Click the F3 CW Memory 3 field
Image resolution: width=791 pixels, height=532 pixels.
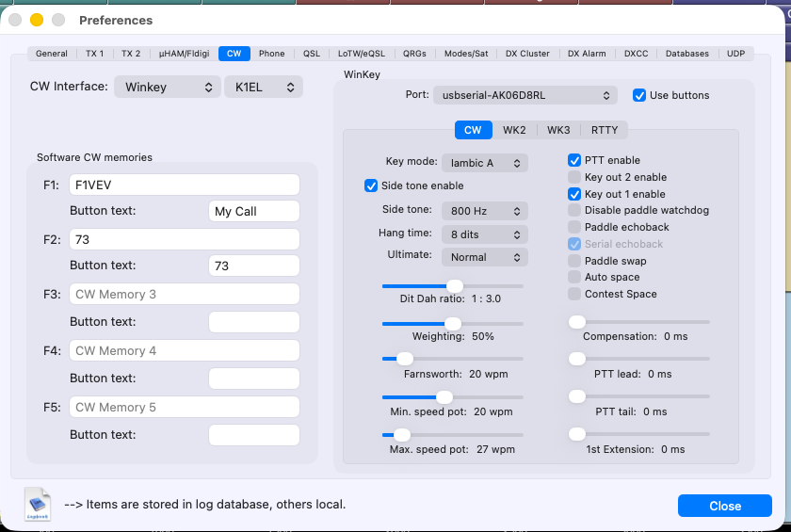point(184,294)
